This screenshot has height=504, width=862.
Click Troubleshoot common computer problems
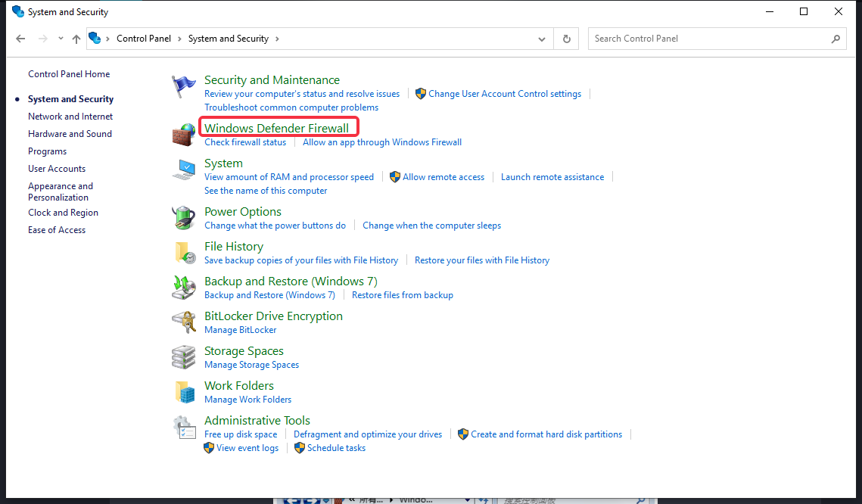pos(291,107)
